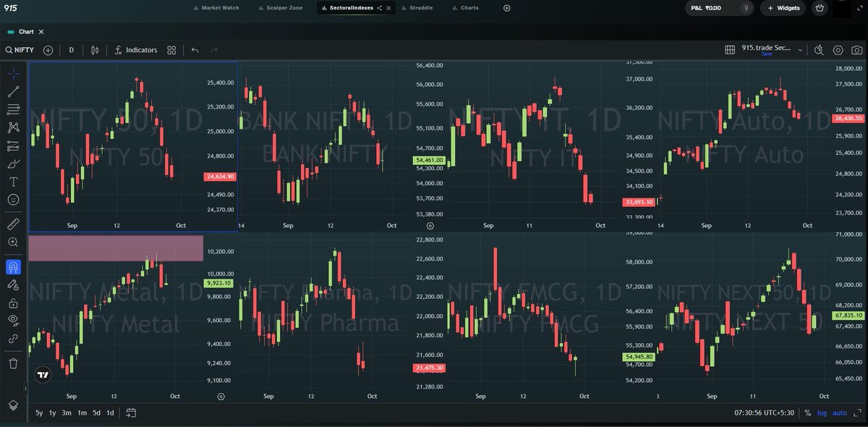Open the Indicators dialog

click(x=135, y=50)
